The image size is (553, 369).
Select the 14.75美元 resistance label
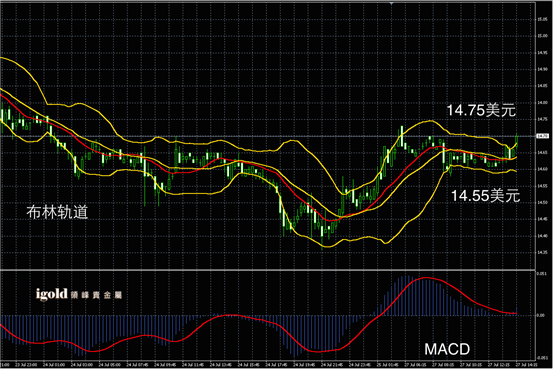481,110
